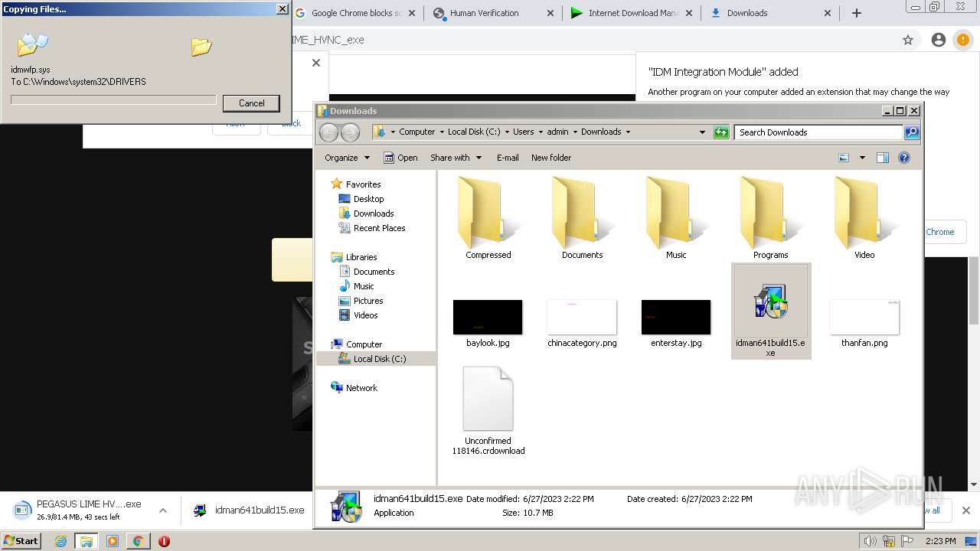Toggle the preview pane icon

[882, 158]
